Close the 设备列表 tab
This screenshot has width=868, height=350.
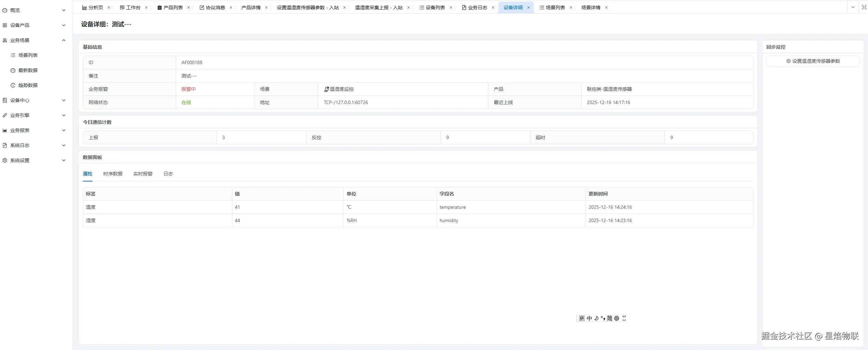451,8
